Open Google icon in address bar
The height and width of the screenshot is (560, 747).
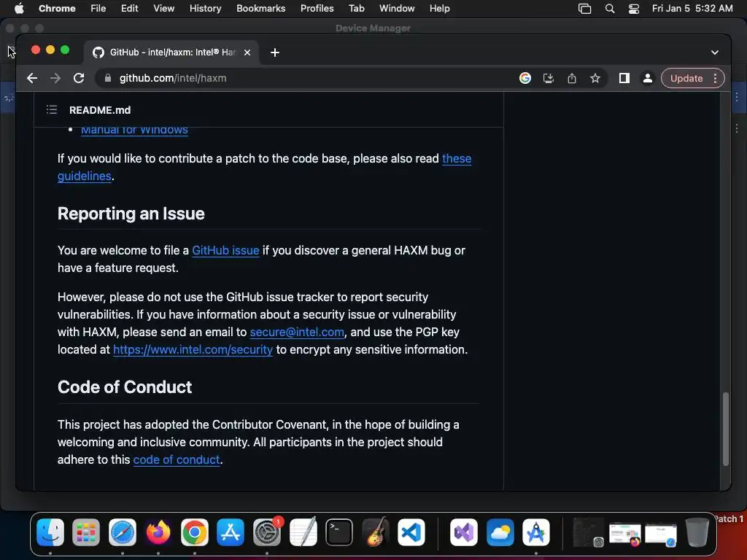pos(525,78)
